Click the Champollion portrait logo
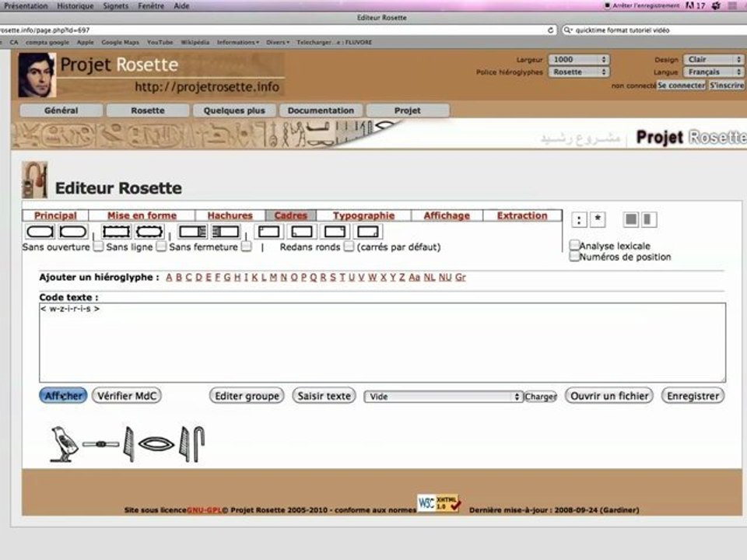This screenshot has width=747, height=560. pyautogui.click(x=37, y=75)
